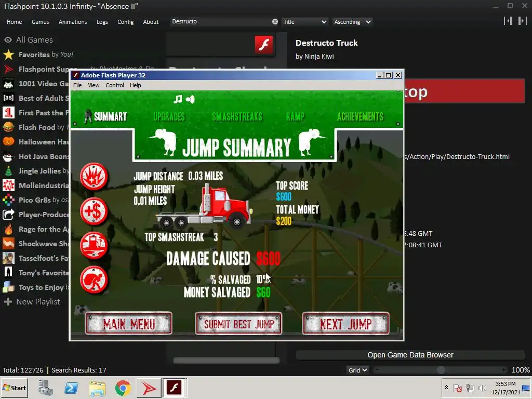Open Best of Adult Swim playlist icon

pos(8,98)
